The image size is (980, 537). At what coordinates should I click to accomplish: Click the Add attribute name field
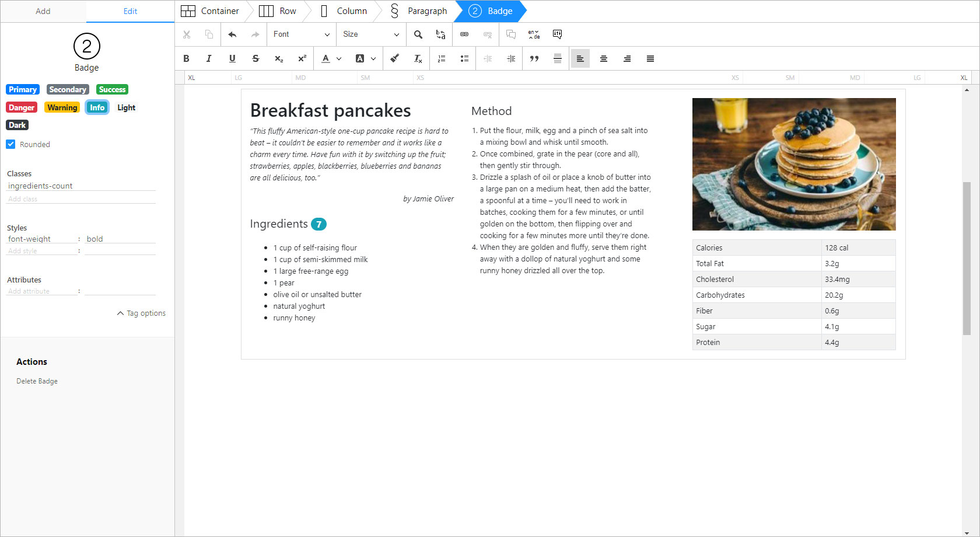click(42, 291)
